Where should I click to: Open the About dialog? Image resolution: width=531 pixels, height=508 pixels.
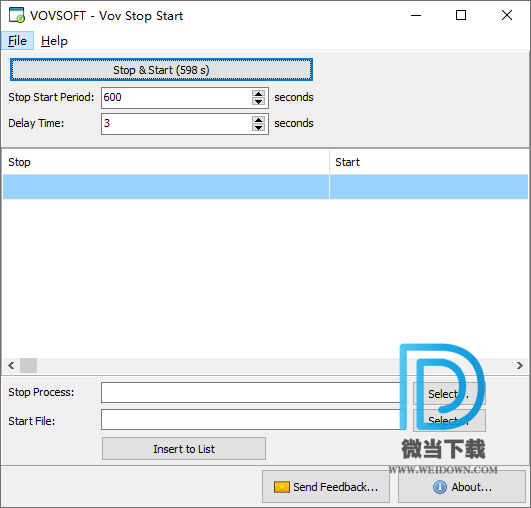462,487
